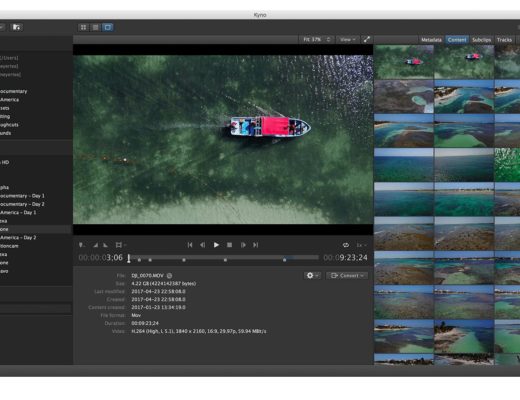Click the subclip frame icon below the video
This screenshot has width=520, height=400.
pyautogui.click(x=119, y=245)
